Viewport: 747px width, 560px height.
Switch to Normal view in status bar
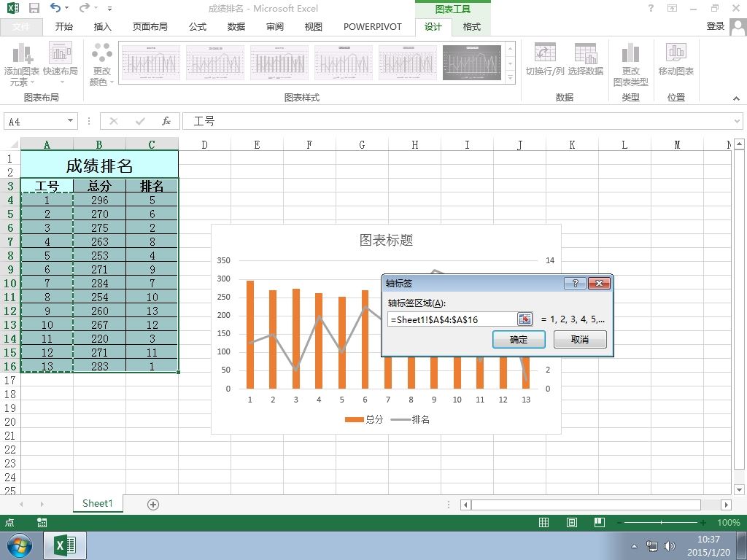click(543, 523)
